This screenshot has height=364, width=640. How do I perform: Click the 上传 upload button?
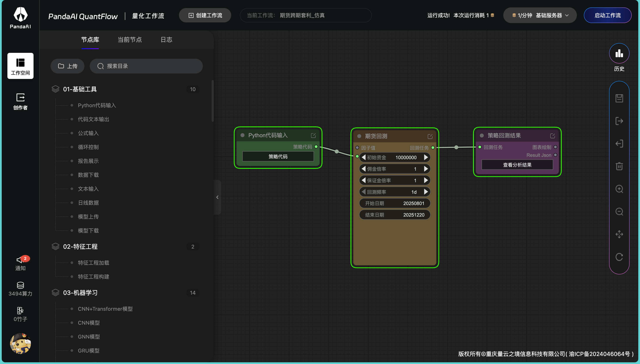[67, 66]
